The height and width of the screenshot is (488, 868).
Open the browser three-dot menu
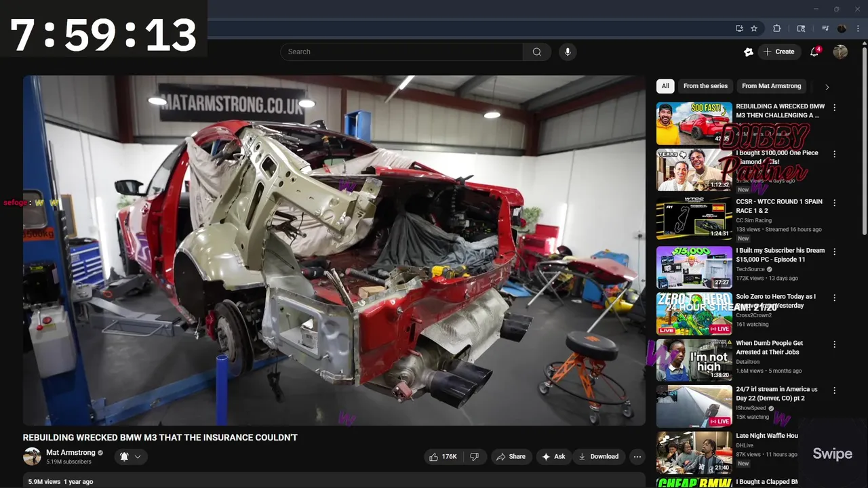pos(858,28)
